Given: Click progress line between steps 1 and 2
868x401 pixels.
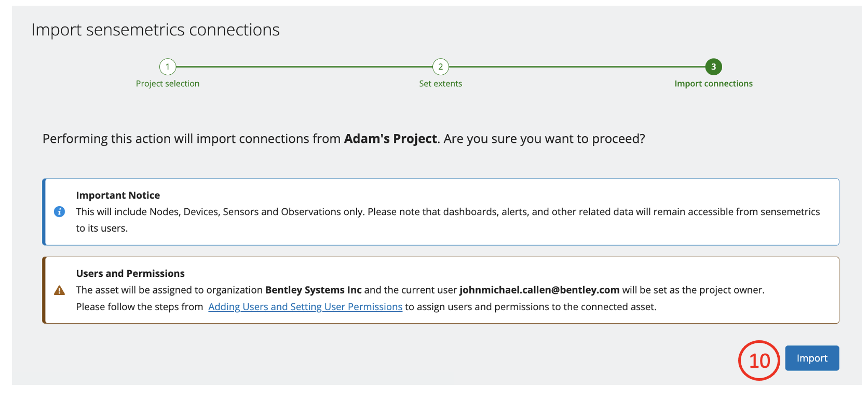Looking at the screenshot, I should [304, 66].
